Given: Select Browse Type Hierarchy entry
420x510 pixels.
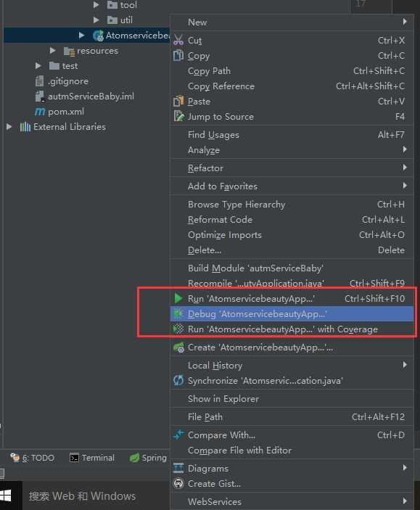Looking at the screenshot, I should (292, 205).
